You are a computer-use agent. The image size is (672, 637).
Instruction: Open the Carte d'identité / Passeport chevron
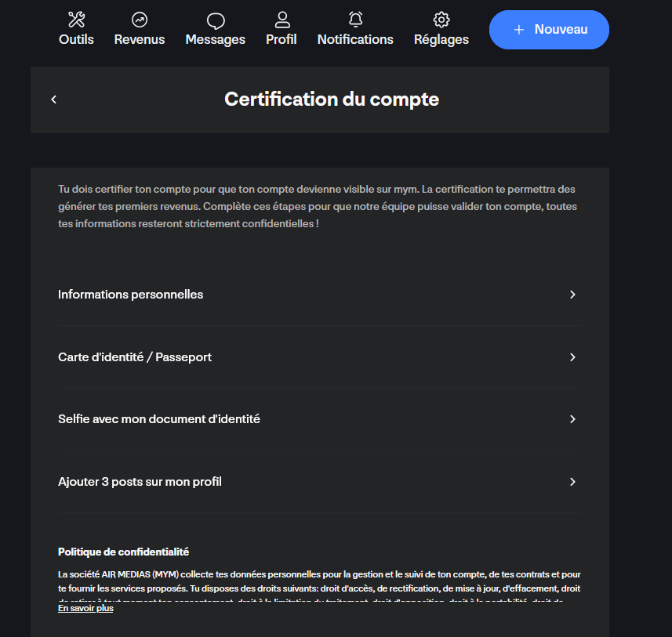573,357
